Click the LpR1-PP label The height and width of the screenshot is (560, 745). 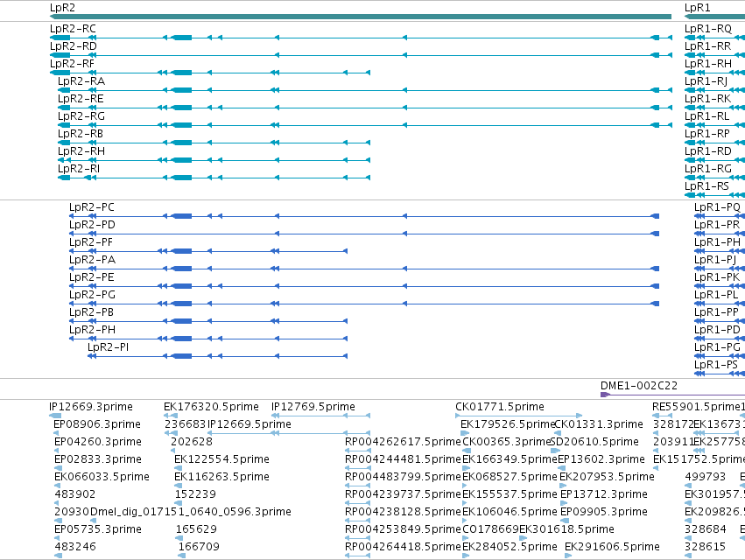pos(716,312)
